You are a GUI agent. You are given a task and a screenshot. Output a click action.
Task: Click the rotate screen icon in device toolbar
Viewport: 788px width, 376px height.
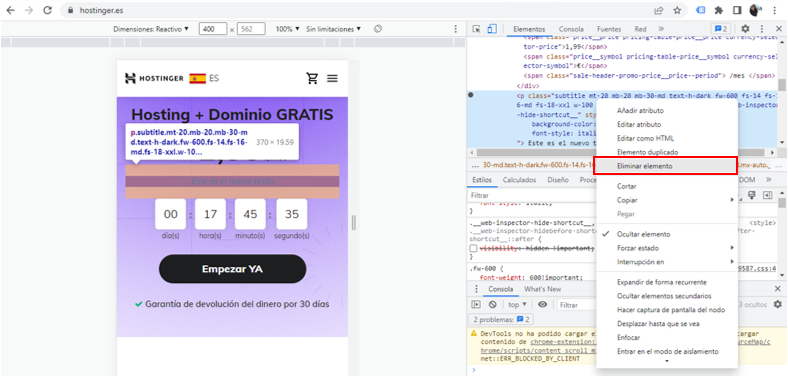point(378,29)
